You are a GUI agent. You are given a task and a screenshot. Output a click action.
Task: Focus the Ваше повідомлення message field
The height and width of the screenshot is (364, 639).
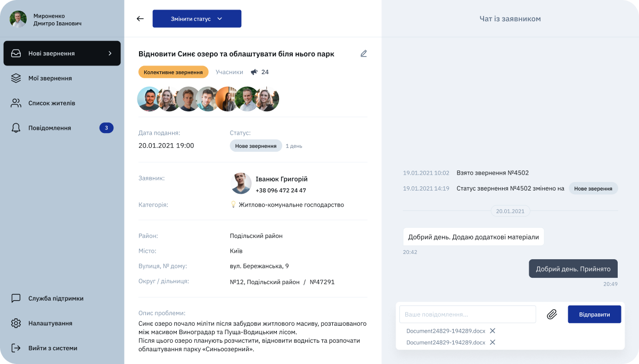[x=468, y=315]
